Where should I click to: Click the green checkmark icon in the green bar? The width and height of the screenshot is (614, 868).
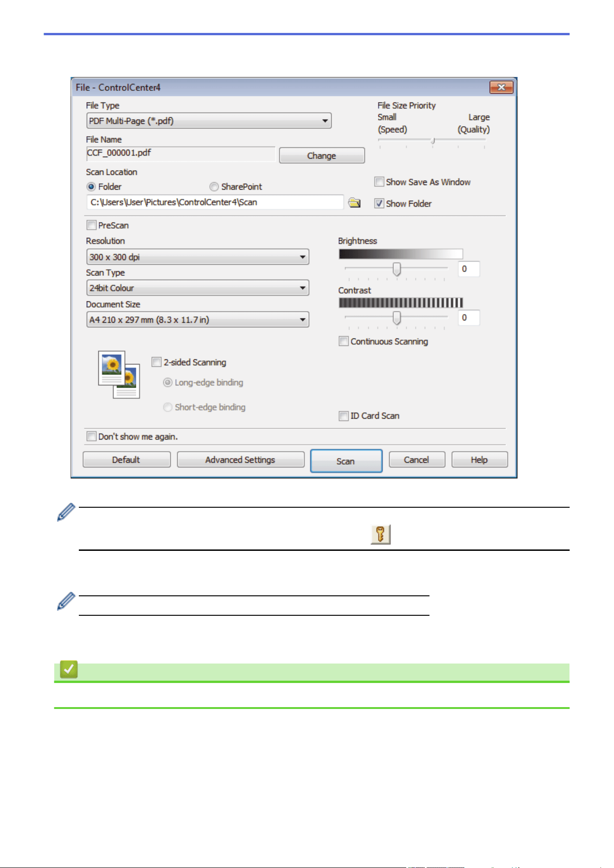click(69, 670)
